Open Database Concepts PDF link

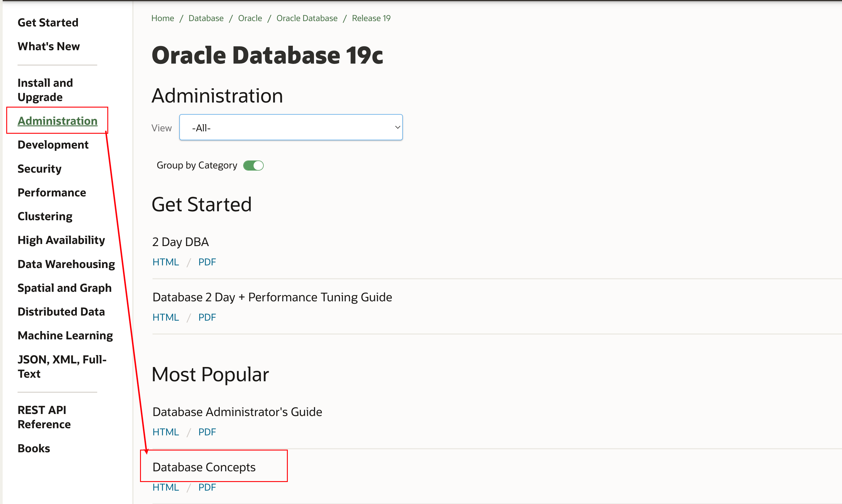pos(207,487)
